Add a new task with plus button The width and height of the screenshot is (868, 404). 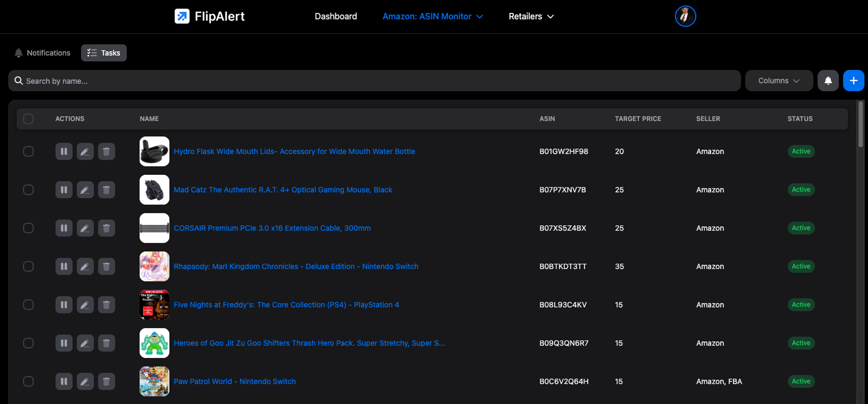(853, 81)
